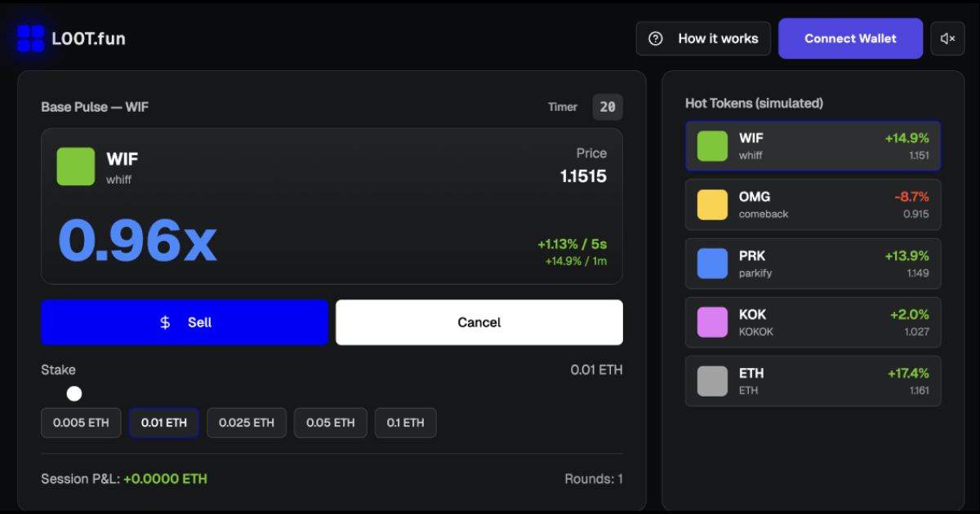The image size is (980, 514).
Task: Click the +14.9% / 1m change text
Action: [x=576, y=261]
